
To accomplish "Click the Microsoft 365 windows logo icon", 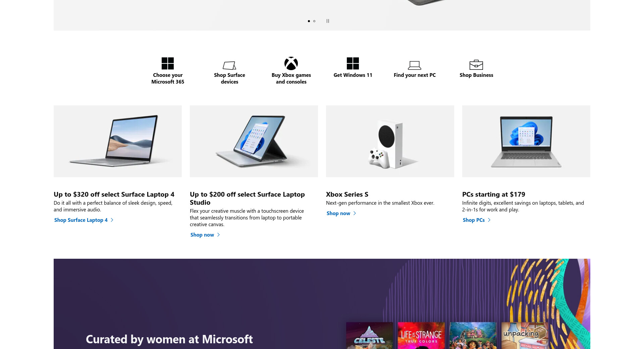I will click(168, 63).
